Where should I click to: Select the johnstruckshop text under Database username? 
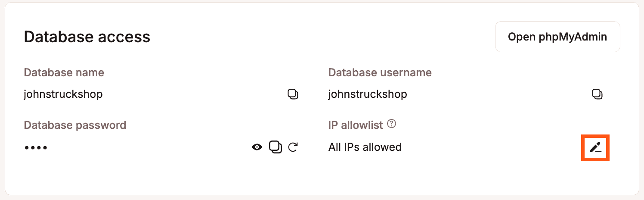[368, 94]
